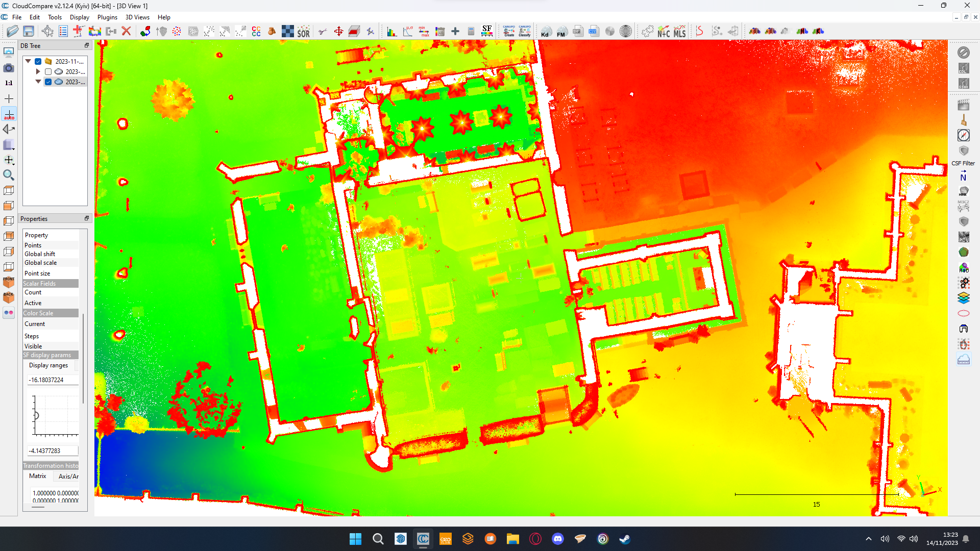The width and height of the screenshot is (980, 551).
Task: Open the Plugins menu
Action: pyautogui.click(x=107, y=17)
